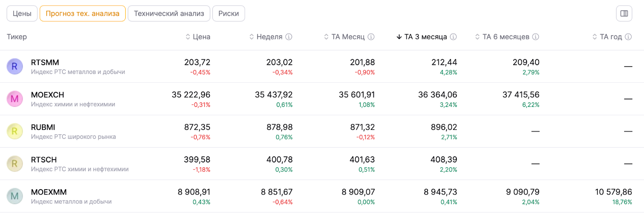Image resolution: width=644 pixels, height=213 pixels.
Task: Click the MOEXMM teal avatar icon
Action: [14, 196]
